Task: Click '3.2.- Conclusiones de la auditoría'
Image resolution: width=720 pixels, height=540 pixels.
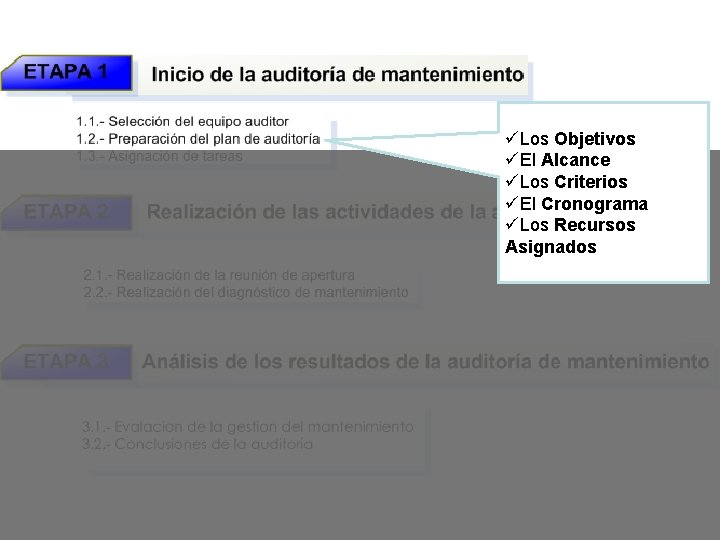Action: click(197, 444)
